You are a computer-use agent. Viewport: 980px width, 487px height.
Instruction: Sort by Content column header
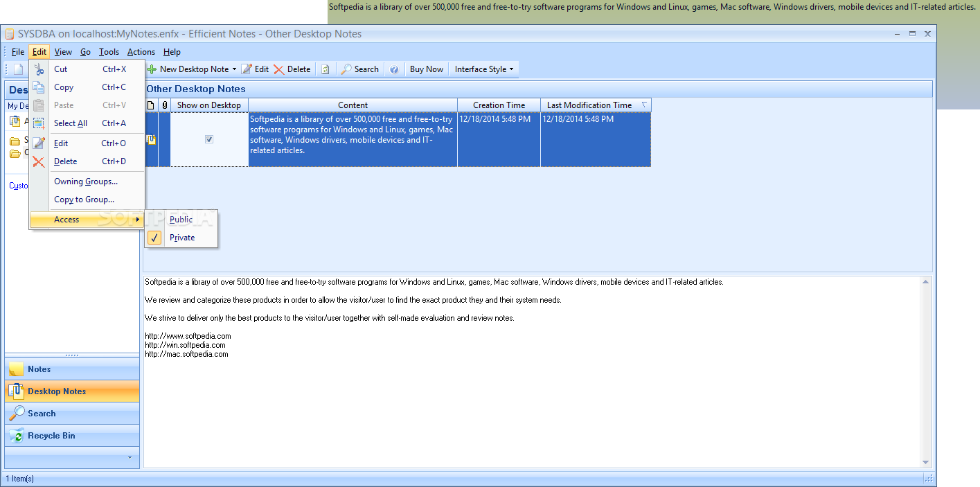[353, 105]
